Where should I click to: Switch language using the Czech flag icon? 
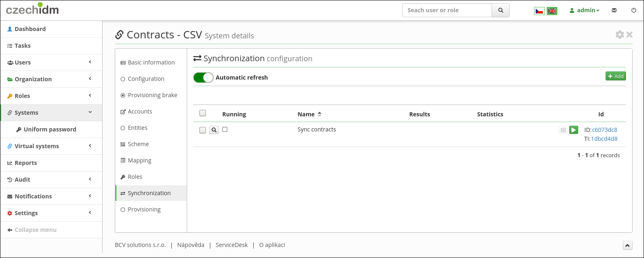point(539,11)
